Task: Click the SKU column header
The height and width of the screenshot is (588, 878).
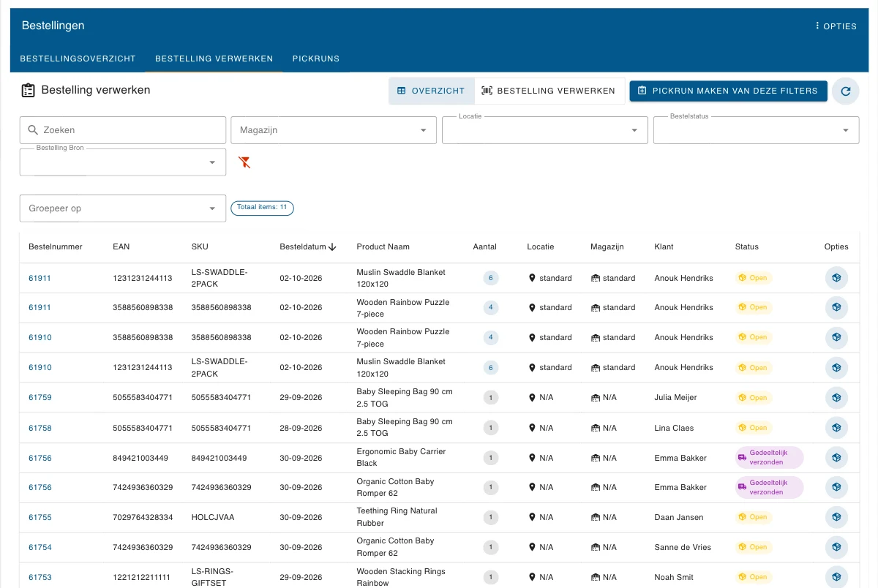Action: pos(200,247)
